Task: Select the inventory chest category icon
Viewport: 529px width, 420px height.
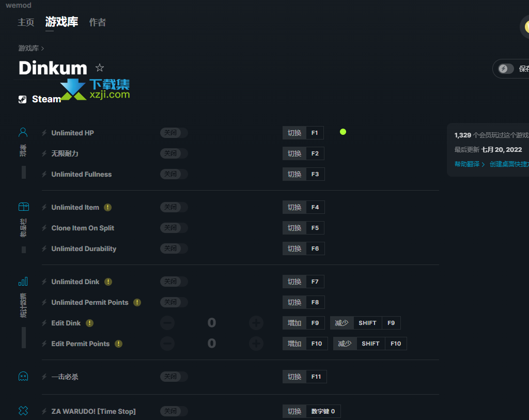Action: (x=24, y=207)
